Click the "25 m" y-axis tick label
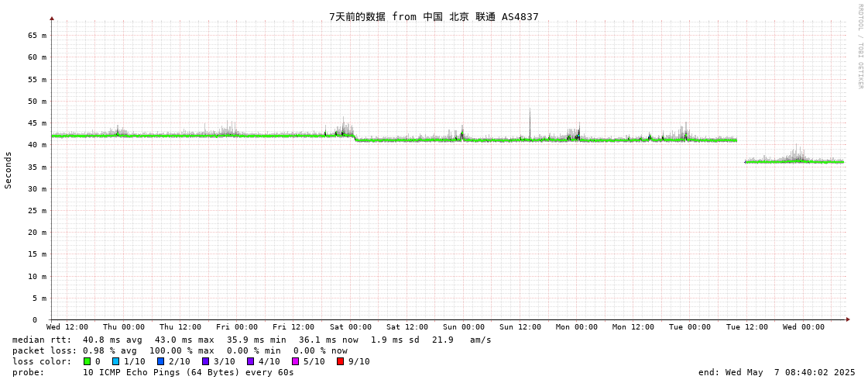Viewport: 868px width, 383px height. point(37,211)
